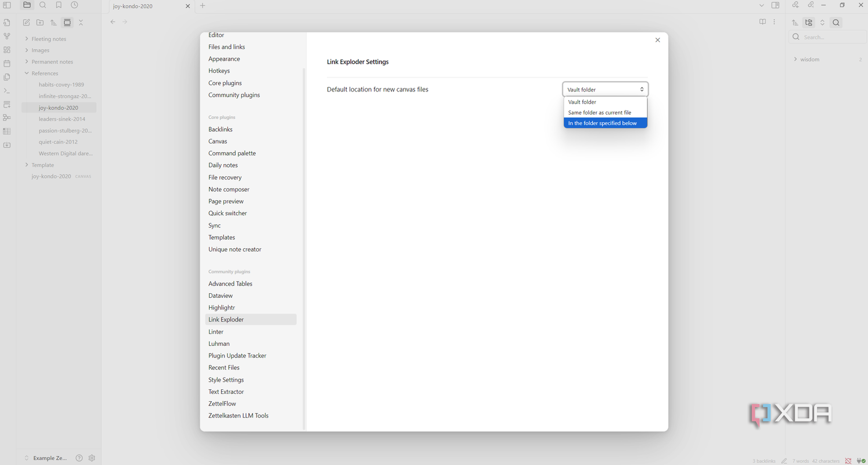Open a new tab with plus button
This screenshot has height=465, width=868.
(203, 5)
